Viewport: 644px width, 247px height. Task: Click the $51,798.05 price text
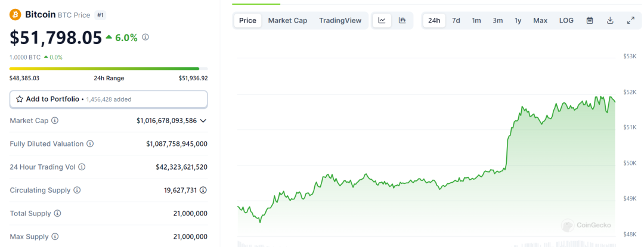click(56, 37)
